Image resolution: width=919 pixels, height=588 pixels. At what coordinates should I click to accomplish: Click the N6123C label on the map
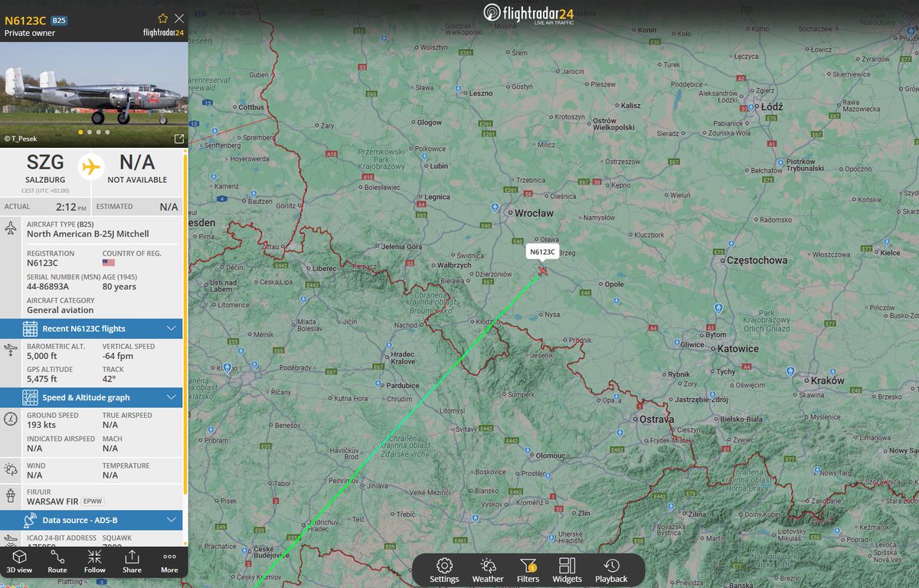point(542,251)
